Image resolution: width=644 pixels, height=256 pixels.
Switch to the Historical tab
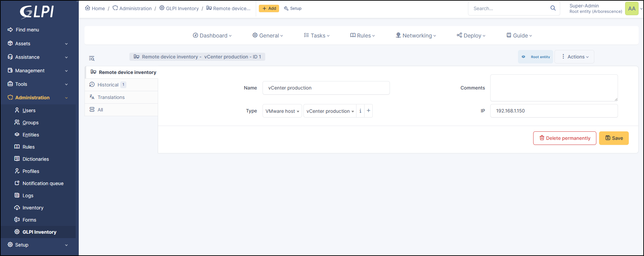click(108, 85)
